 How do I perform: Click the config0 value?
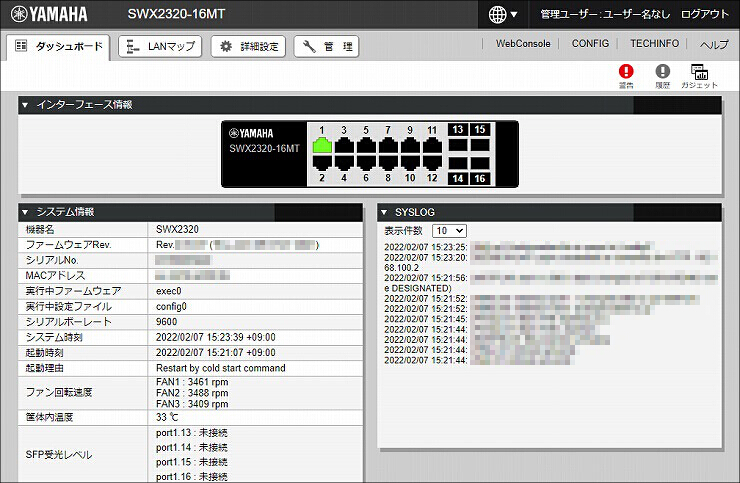point(171,306)
